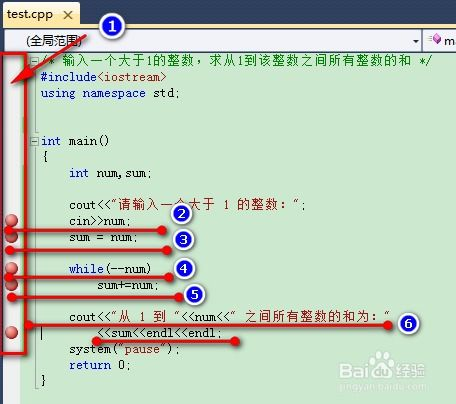Click the #include<iostream> line
Screen dimensions: 456x404
[103, 77]
